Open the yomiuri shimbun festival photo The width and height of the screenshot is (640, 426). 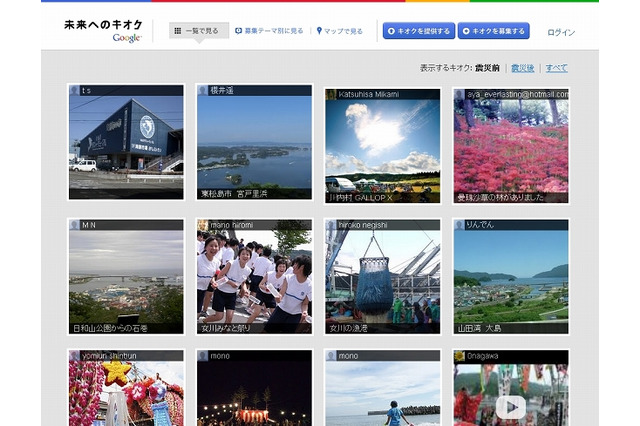(x=126, y=388)
